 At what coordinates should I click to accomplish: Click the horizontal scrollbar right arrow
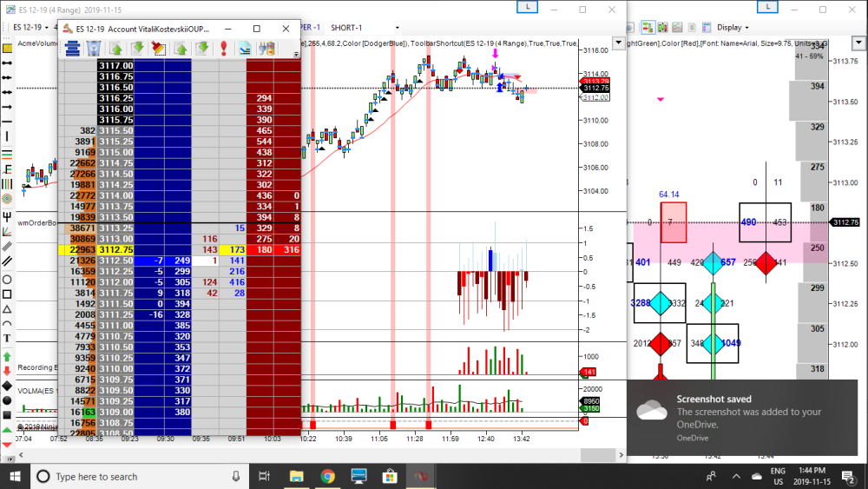coord(621,454)
